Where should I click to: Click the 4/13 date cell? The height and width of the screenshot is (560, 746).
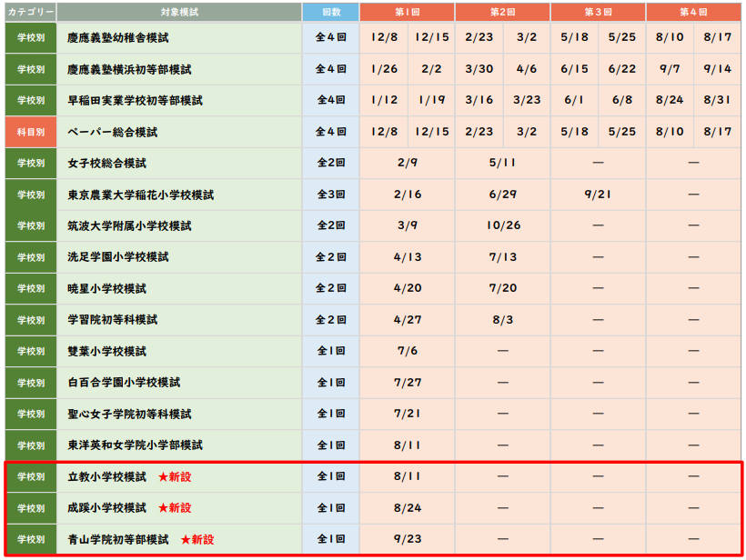tap(408, 257)
